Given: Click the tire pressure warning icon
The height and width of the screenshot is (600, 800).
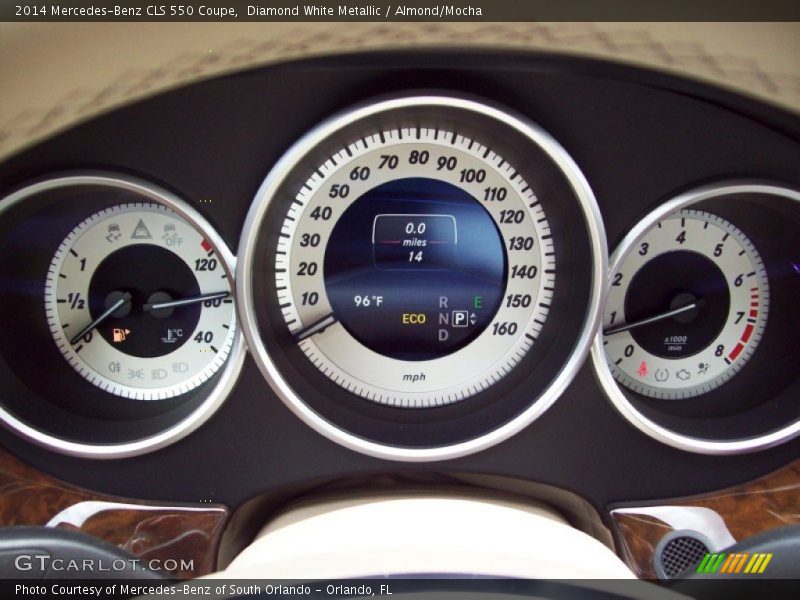Looking at the screenshot, I should click(662, 375).
